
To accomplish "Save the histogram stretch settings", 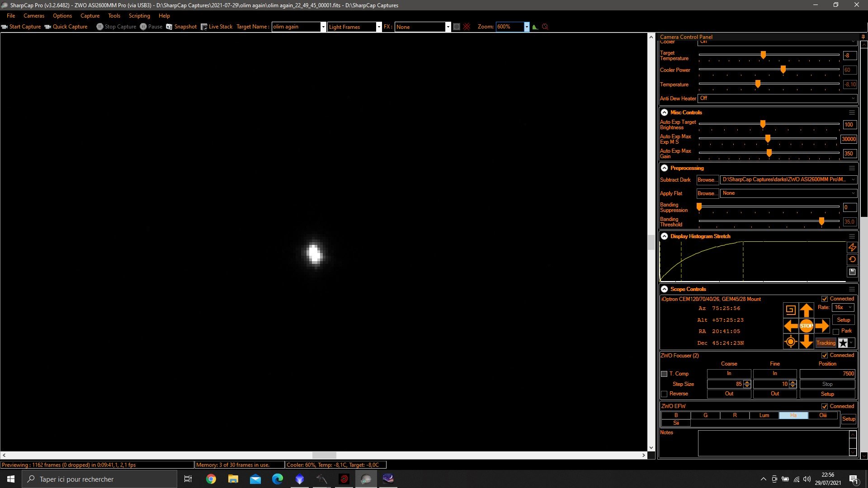I will pyautogui.click(x=852, y=272).
